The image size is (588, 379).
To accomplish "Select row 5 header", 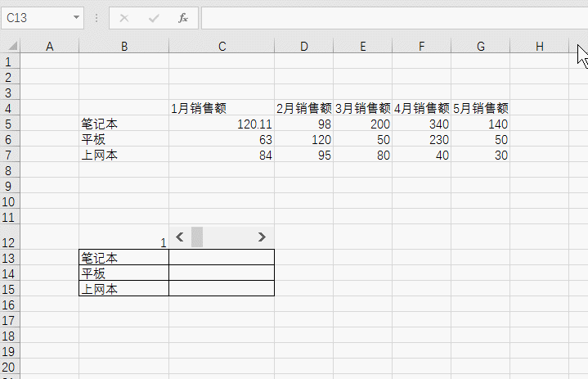I will pyautogui.click(x=10, y=124).
